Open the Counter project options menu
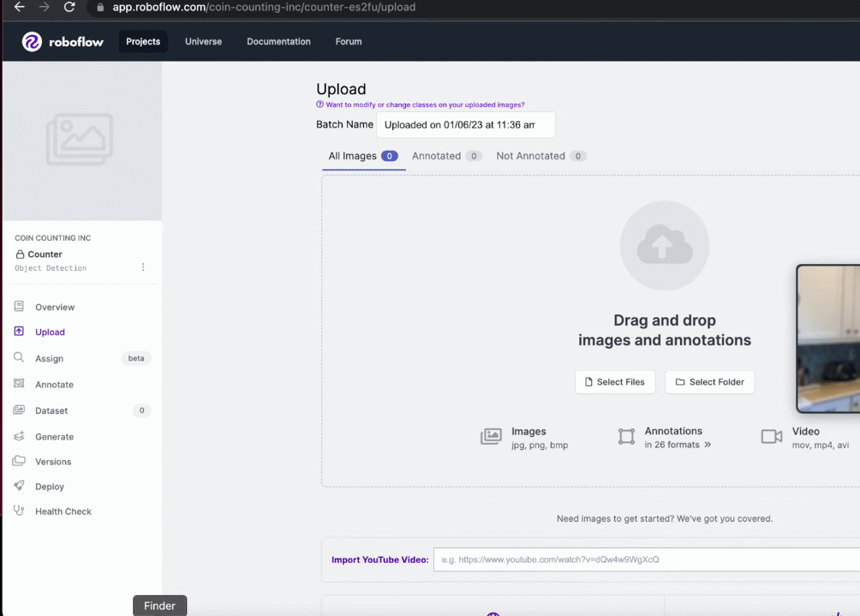The width and height of the screenshot is (860, 616). (x=143, y=267)
